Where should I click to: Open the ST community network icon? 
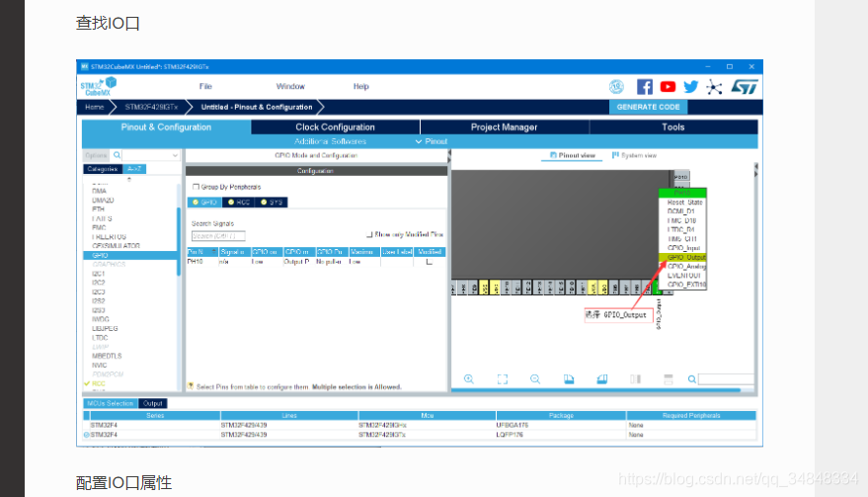coord(714,87)
